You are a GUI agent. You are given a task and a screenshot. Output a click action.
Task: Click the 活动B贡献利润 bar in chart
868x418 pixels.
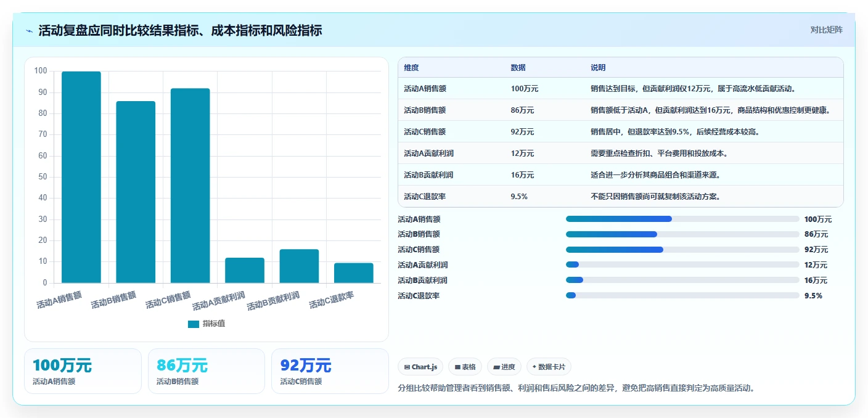click(299, 266)
